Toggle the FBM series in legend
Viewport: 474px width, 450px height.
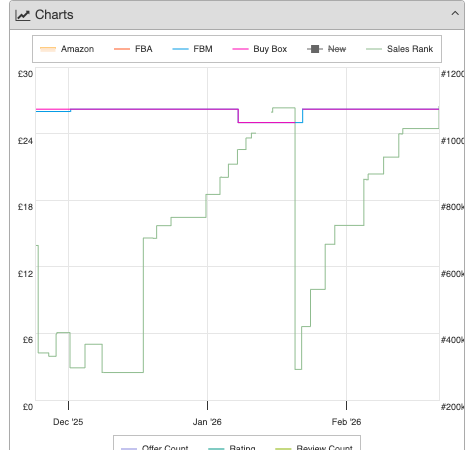tap(192, 49)
